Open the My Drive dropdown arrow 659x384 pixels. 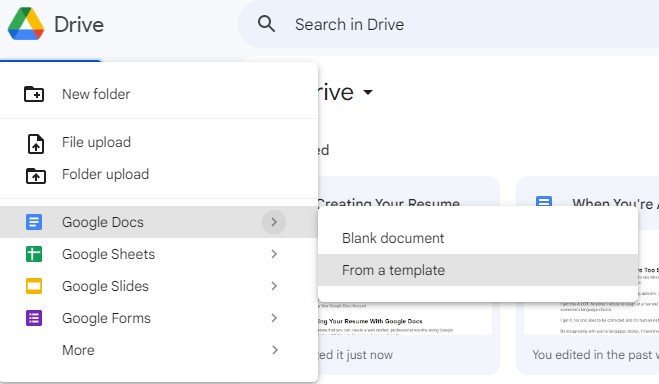(368, 92)
